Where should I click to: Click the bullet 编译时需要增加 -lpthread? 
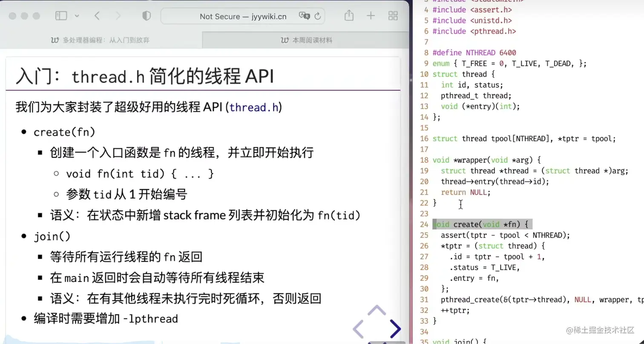(106, 318)
